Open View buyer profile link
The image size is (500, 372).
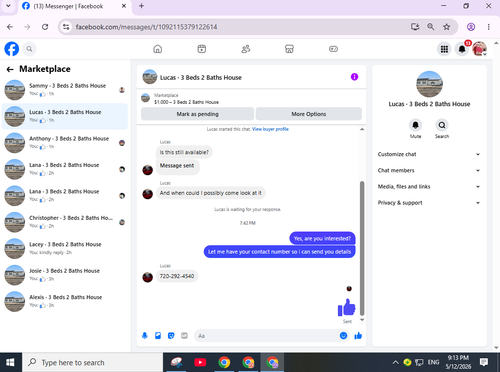pos(270,129)
